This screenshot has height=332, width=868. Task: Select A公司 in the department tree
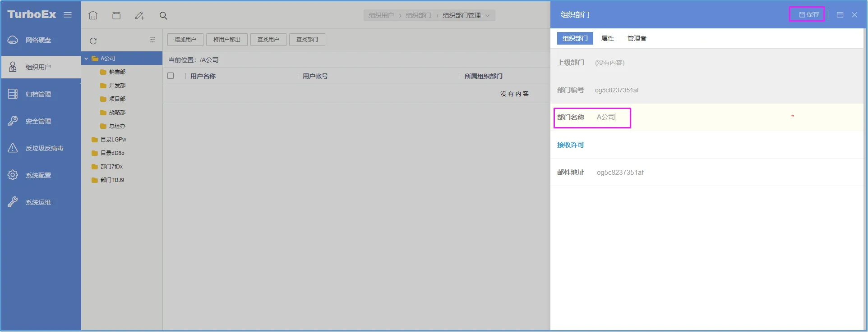click(108, 59)
